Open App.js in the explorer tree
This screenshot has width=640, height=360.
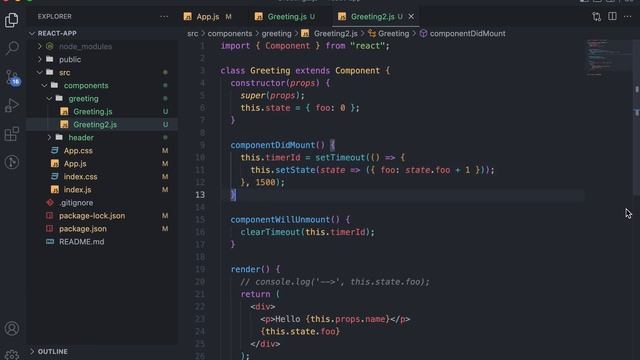(102, 164)
